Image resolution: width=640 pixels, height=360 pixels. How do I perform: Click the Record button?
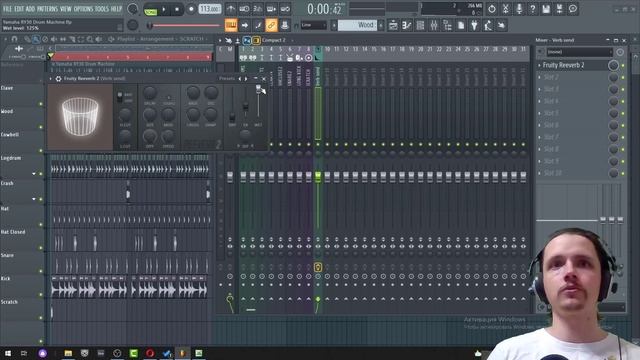[x=191, y=9]
